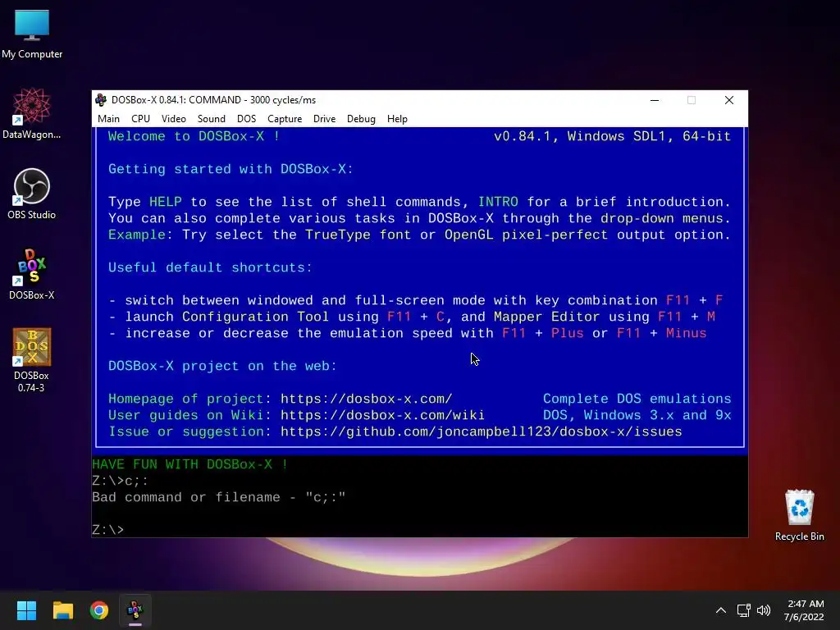Click the DOSBox-X title bar app icon
Viewport: 840px width, 630px height.
click(101, 100)
